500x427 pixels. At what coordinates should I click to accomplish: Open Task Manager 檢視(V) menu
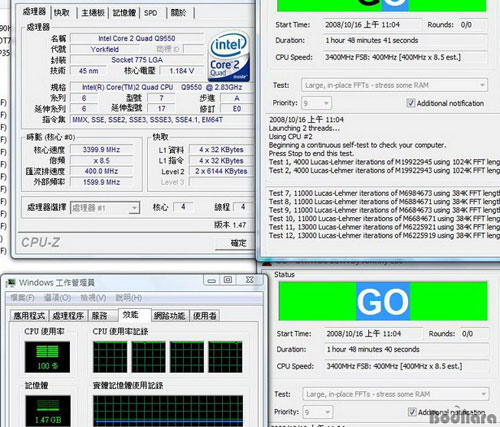point(93,297)
